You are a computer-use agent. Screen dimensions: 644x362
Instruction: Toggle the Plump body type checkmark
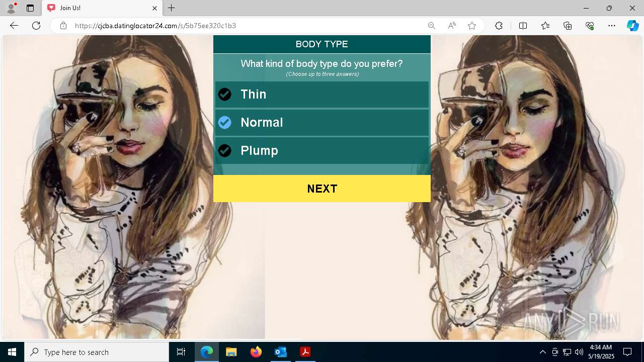[225, 151]
